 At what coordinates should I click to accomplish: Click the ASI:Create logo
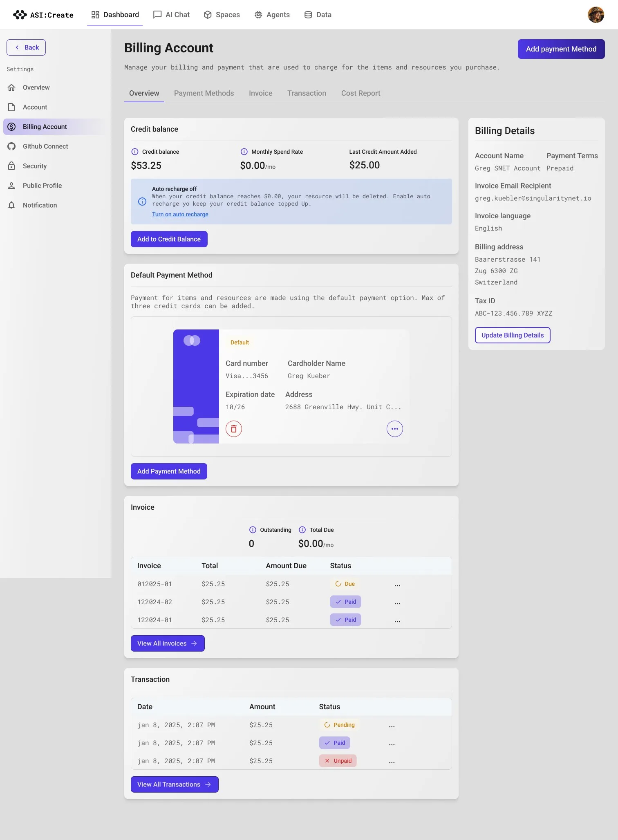(43, 15)
